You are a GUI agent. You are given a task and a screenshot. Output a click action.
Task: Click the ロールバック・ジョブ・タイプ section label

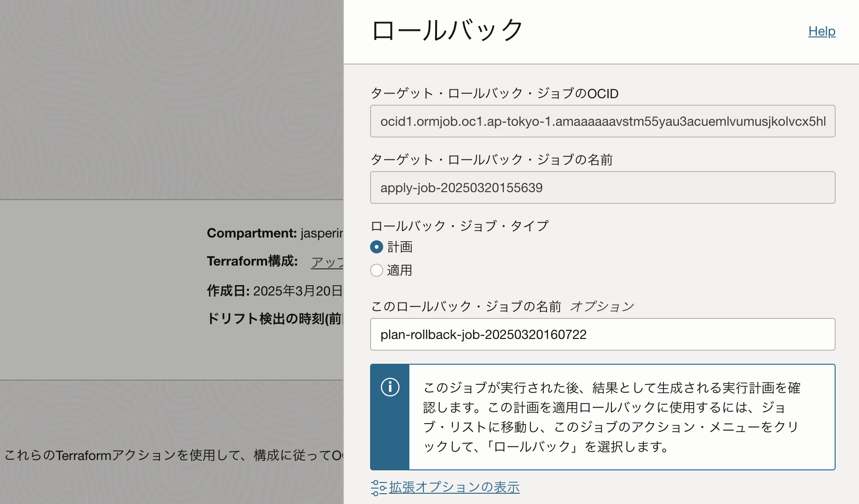pos(460,225)
